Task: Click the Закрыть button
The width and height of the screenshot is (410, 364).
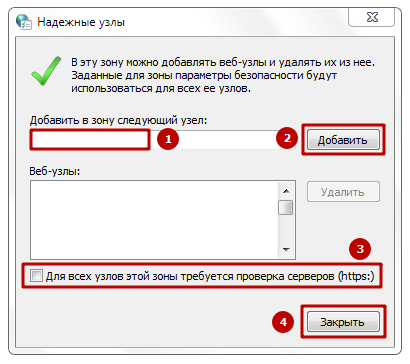Action: tap(343, 322)
